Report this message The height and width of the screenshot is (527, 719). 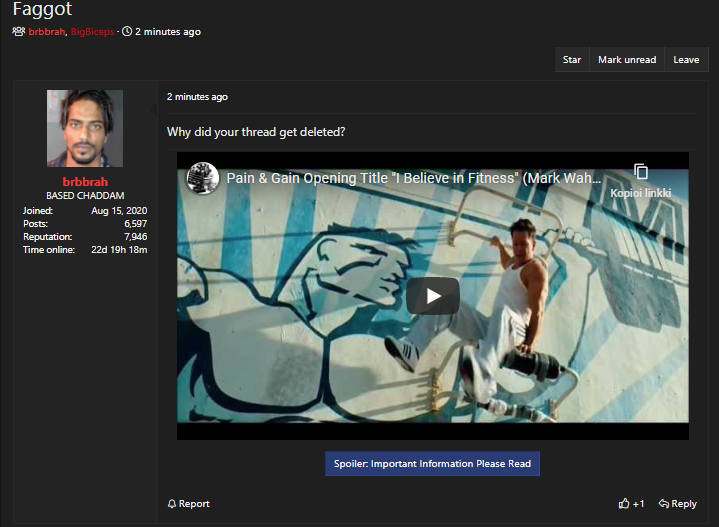pyautogui.click(x=188, y=504)
